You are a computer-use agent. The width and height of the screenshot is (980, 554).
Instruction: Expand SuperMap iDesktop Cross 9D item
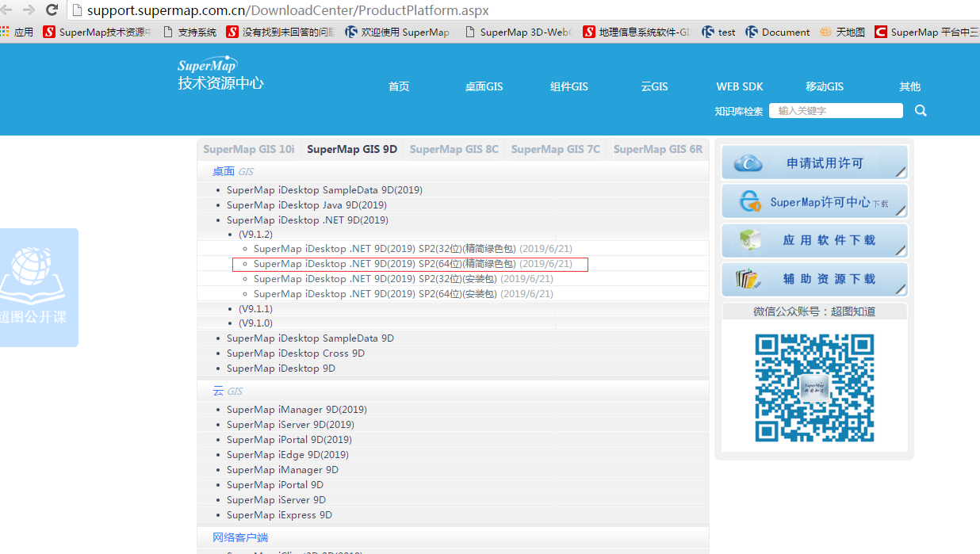pos(296,353)
